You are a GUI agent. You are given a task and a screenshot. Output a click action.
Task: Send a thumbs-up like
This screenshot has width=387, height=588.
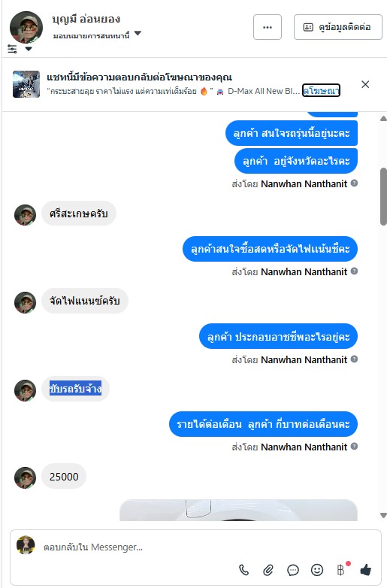pos(365,570)
